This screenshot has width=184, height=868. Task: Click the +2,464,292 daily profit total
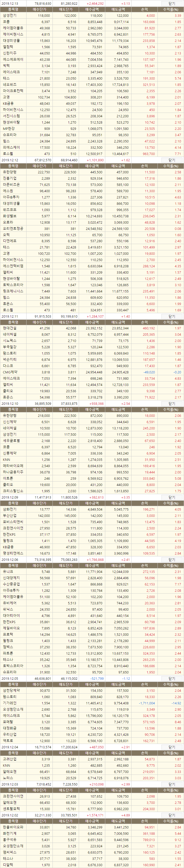pos(95,3)
